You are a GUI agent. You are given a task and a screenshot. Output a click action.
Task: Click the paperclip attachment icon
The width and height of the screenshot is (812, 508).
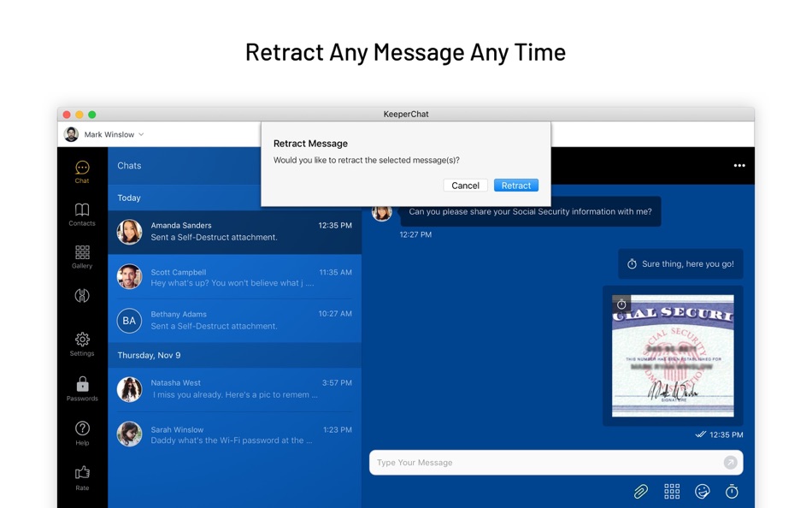coord(640,491)
